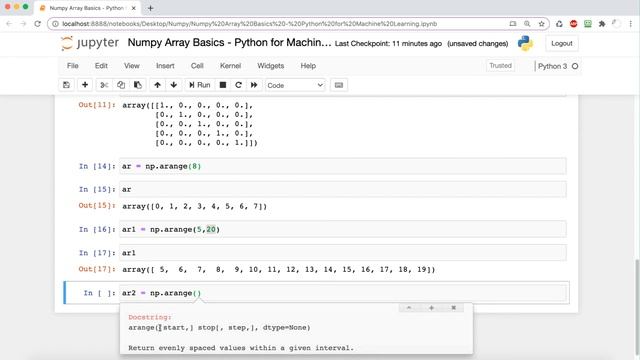Viewport: 640px width, 360px height.
Task: Open the browser extensions puzzle icon
Action: coord(602,24)
